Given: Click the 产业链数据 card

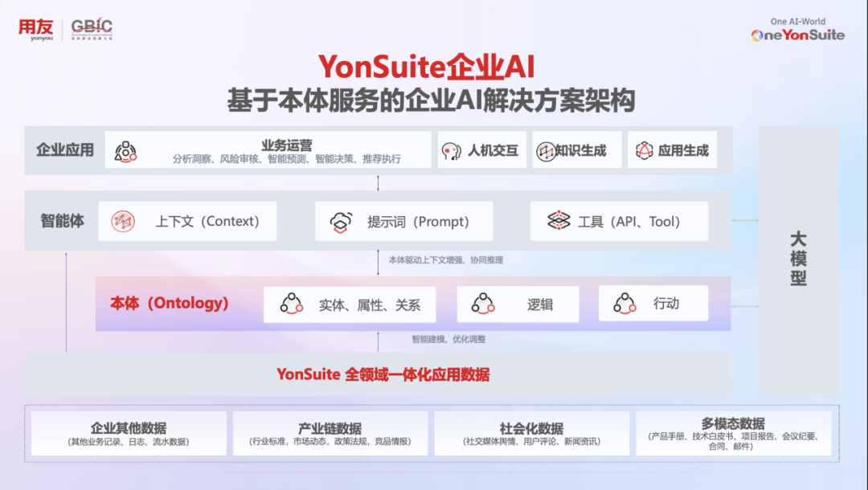Looking at the screenshot, I should click(x=330, y=434).
